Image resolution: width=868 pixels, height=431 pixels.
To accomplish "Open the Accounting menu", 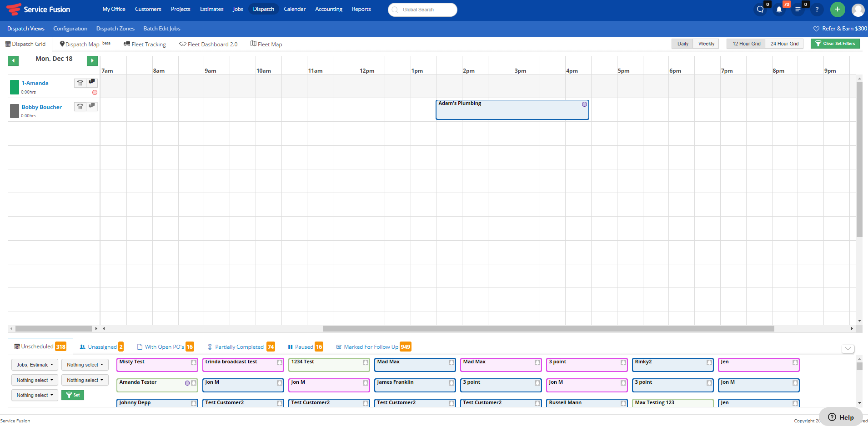I will coord(329,9).
